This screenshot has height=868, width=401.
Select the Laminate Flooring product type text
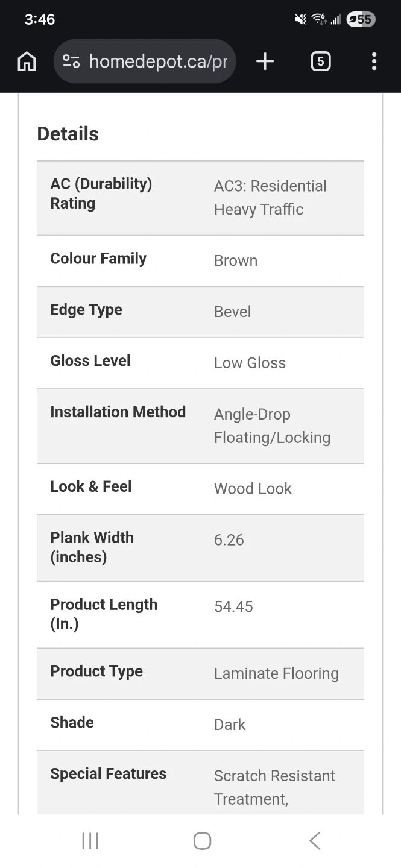click(276, 674)
